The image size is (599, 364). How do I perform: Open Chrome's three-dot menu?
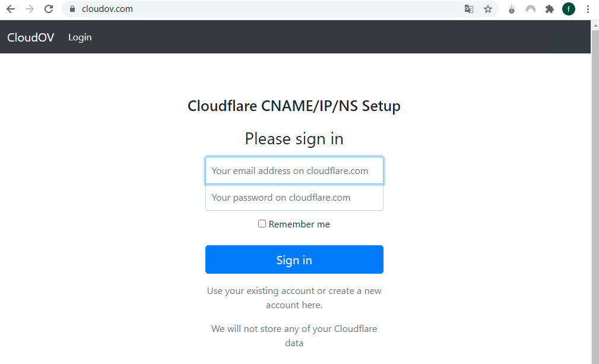588,9
